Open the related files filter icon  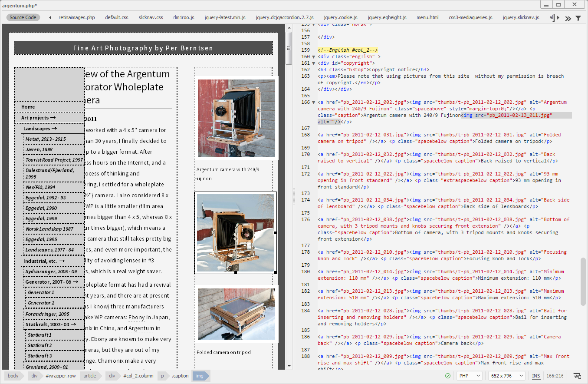[578, 18]
